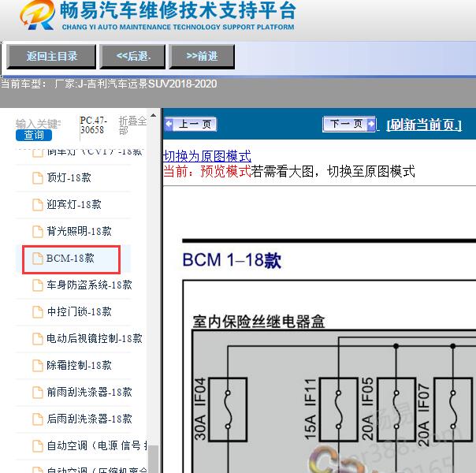Click the 返回主目录 button
The image size is (476, 473).
[x=51, y=56]
